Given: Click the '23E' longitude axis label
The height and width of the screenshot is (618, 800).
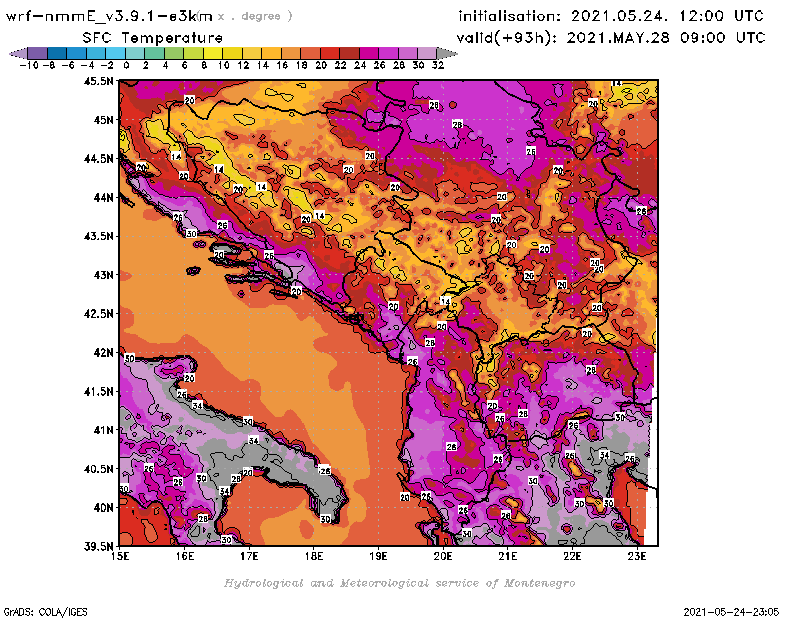Looking at the screenshot, I should (637, 556).
